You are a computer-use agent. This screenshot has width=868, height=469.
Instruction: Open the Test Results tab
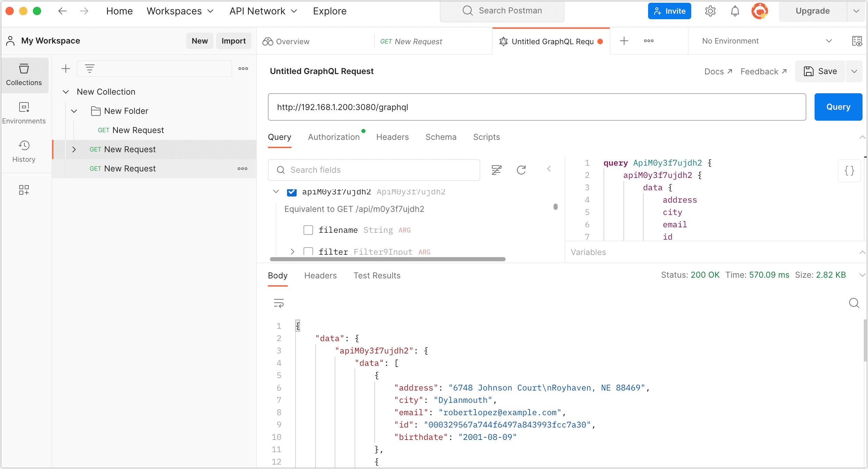[x=377, y=275]
